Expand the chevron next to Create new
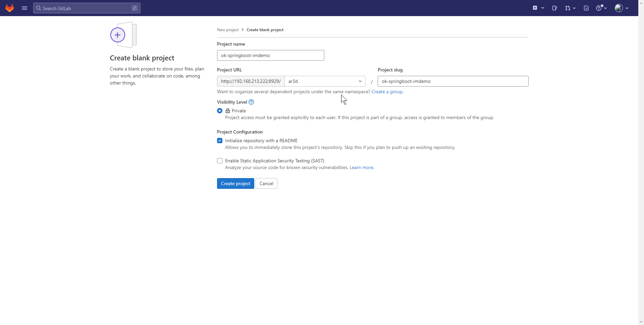This screenshot has height=325, width=644. tap(543, 8)
